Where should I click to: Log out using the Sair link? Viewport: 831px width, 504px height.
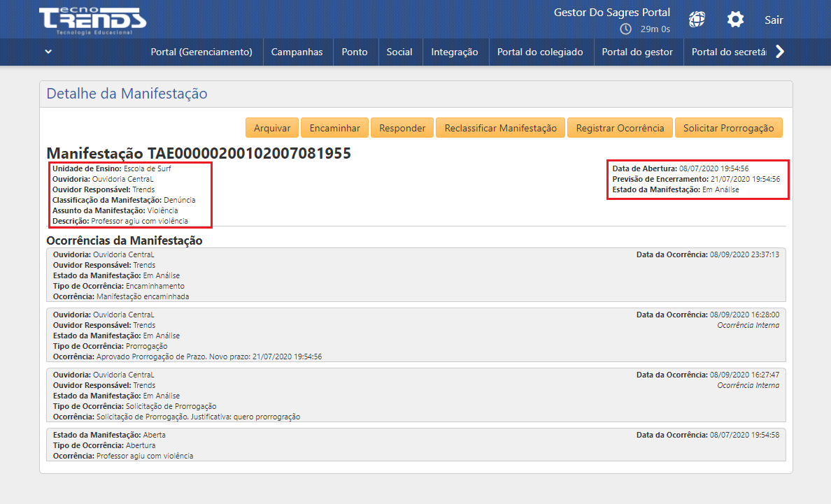click(774, 20)
